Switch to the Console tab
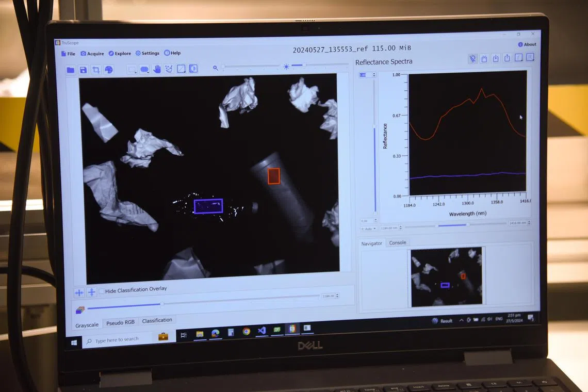 coord(397,242)
